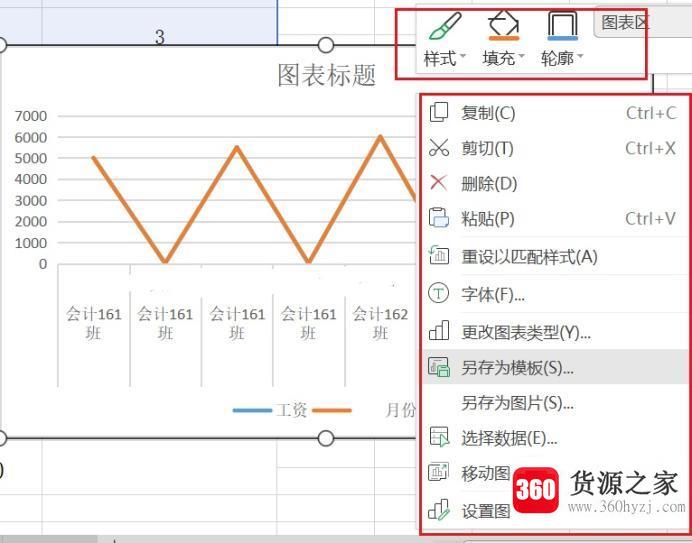
Task: Open 更改图表类型(Y)... menu entry
Action: tap(554, 332)
